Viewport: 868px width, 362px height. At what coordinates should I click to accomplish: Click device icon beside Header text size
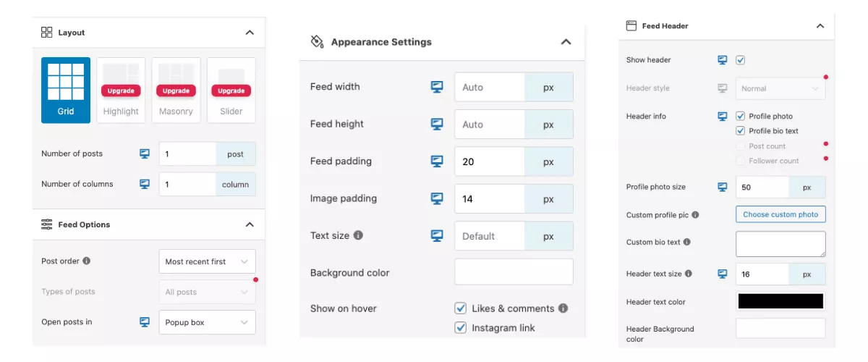tap(723, 274)
